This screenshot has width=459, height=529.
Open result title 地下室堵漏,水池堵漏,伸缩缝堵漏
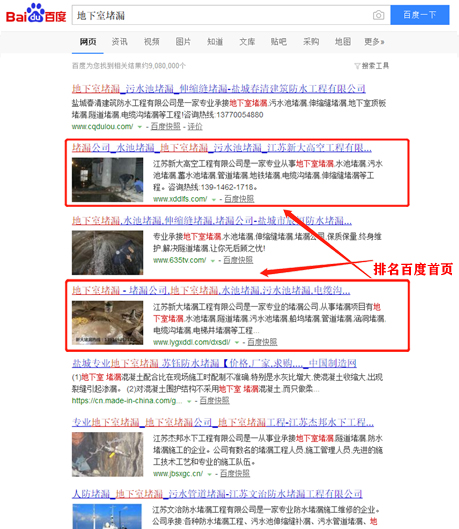212,221
